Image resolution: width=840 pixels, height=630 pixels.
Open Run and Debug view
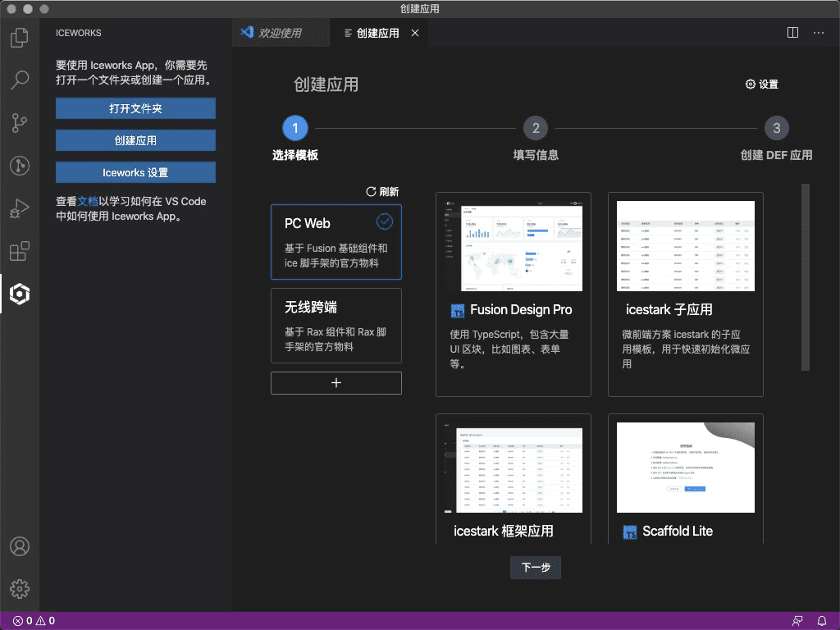coord(20,208)
